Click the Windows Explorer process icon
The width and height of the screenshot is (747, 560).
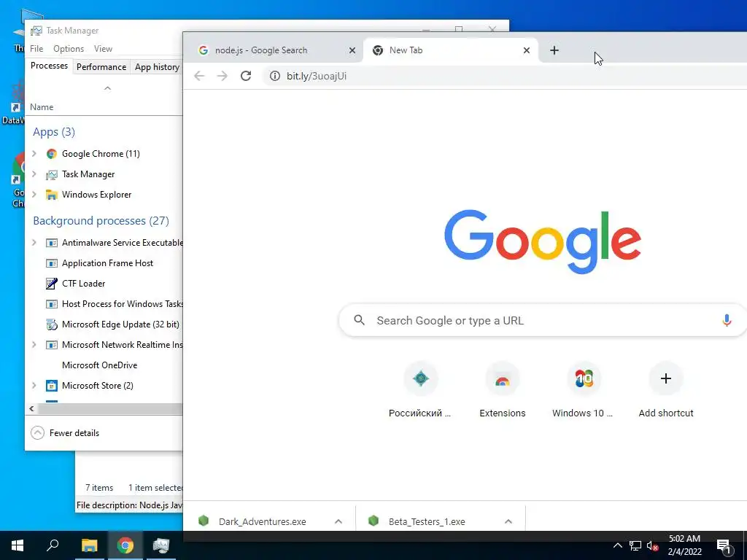point(52,195)
